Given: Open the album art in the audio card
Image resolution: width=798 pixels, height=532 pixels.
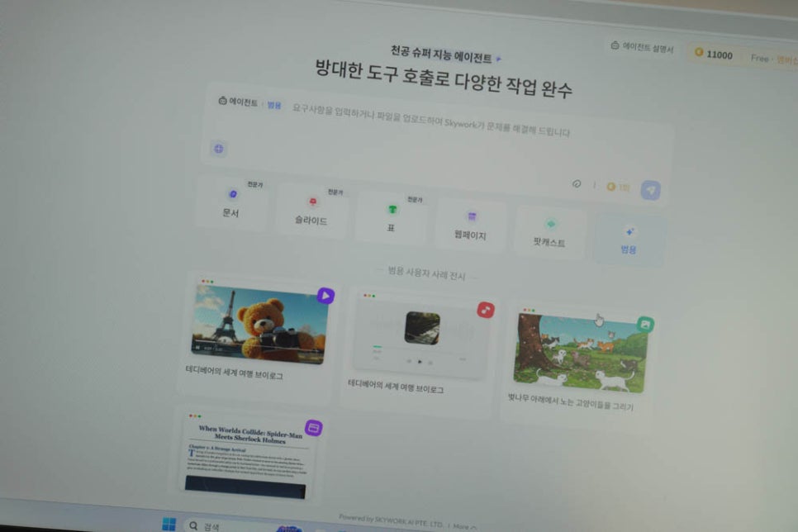Looking at the screenshot, I should [x=422, y=328].
